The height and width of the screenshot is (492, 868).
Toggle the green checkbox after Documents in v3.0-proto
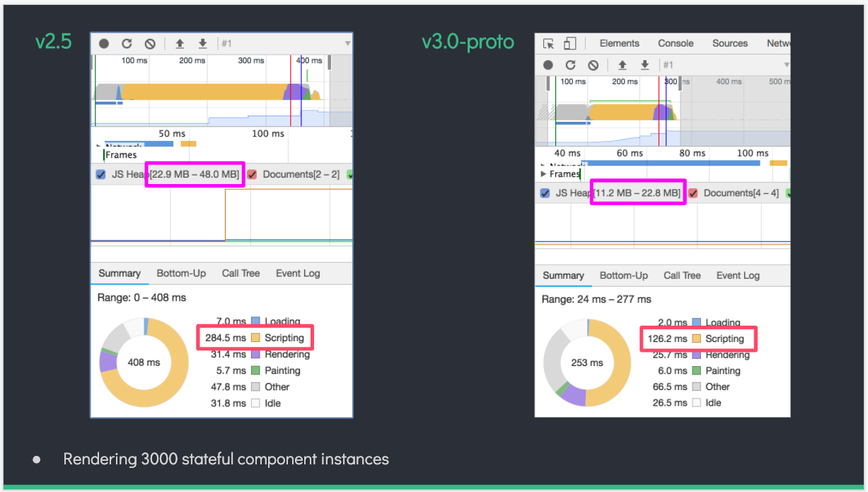click(x=788, y=193)
